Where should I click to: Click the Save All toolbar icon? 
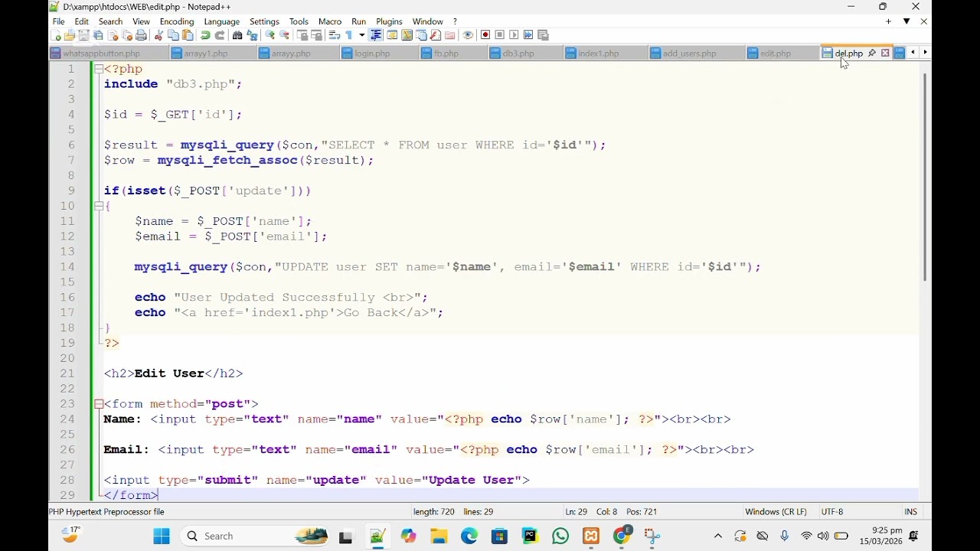98,35
